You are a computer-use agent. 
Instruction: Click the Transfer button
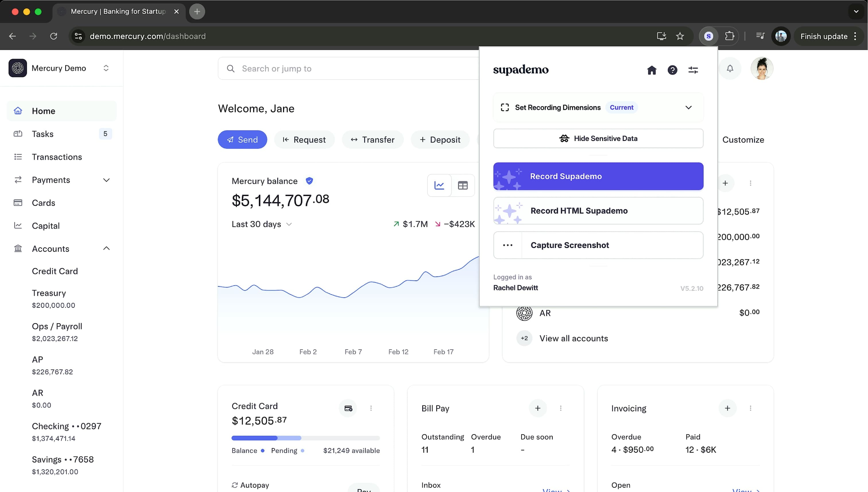pos(373,140)
